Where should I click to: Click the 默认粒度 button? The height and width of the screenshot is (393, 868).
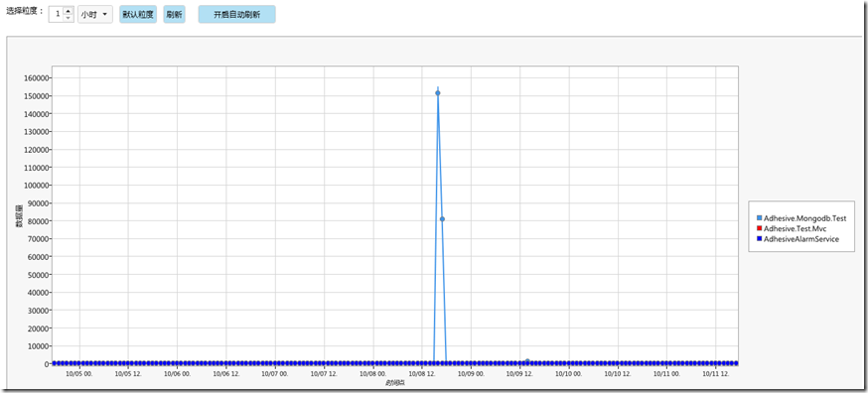[x=138, y=15]
